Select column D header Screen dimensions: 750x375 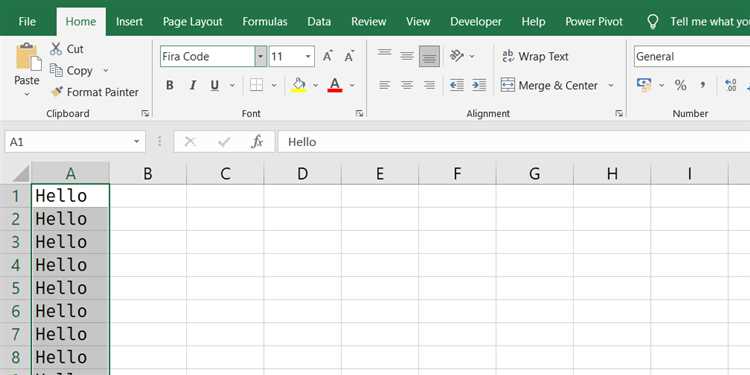click(x=302, y=173)
